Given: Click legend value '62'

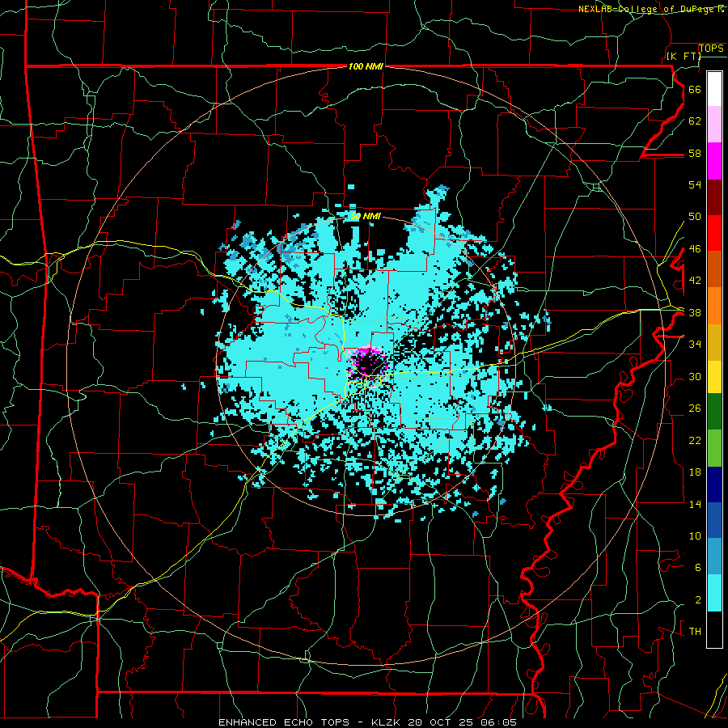Looking at the screenshot, I should point(695,121).
